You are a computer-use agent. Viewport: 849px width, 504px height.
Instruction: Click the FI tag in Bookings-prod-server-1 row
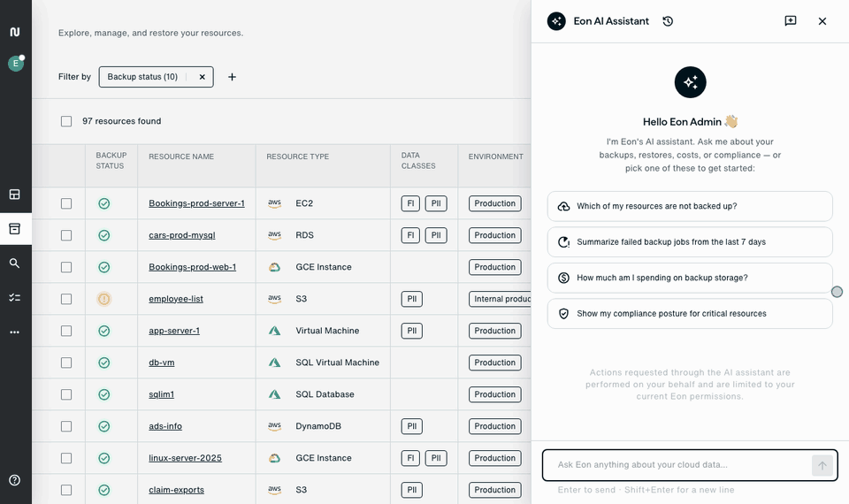(x=410, y=203)
